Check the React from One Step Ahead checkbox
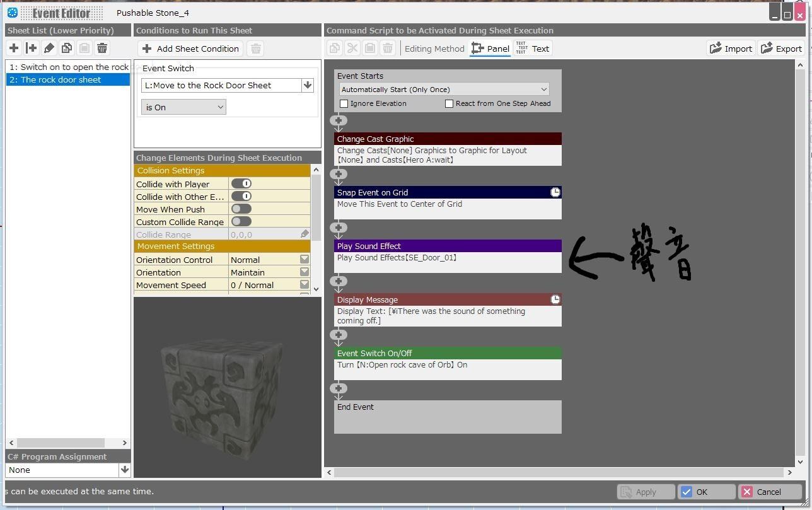The image size is (812, 510). pos(449,103)
